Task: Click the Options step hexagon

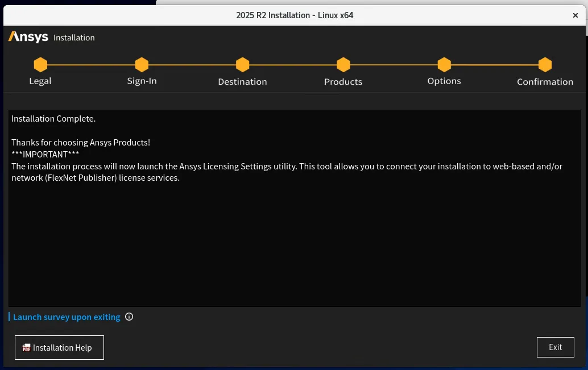Action: point(444,64)
